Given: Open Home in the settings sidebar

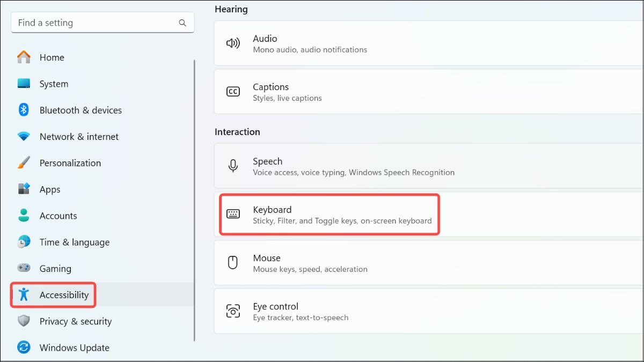Looking at the screenshot, I should tap(103, 57).
